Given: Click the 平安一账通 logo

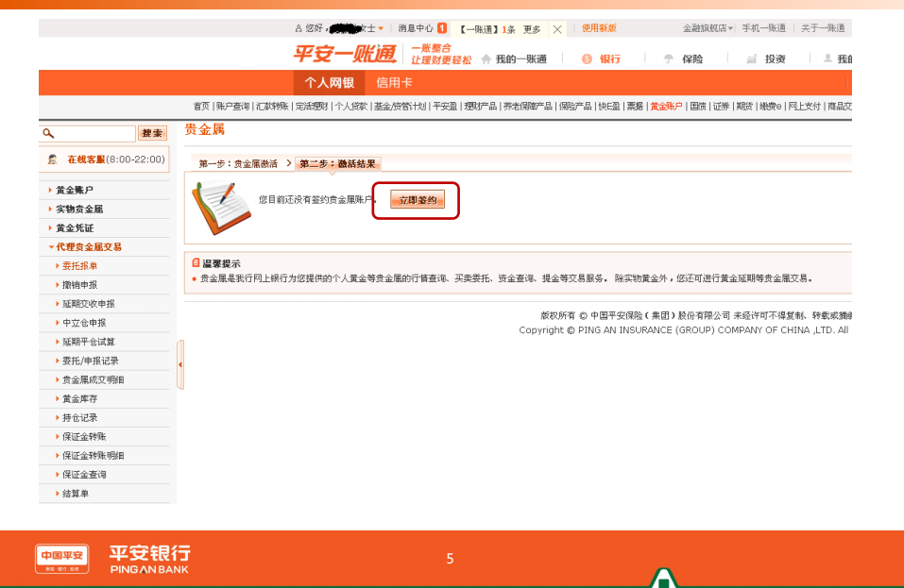Looking at the screenshot, I should 345,54.
